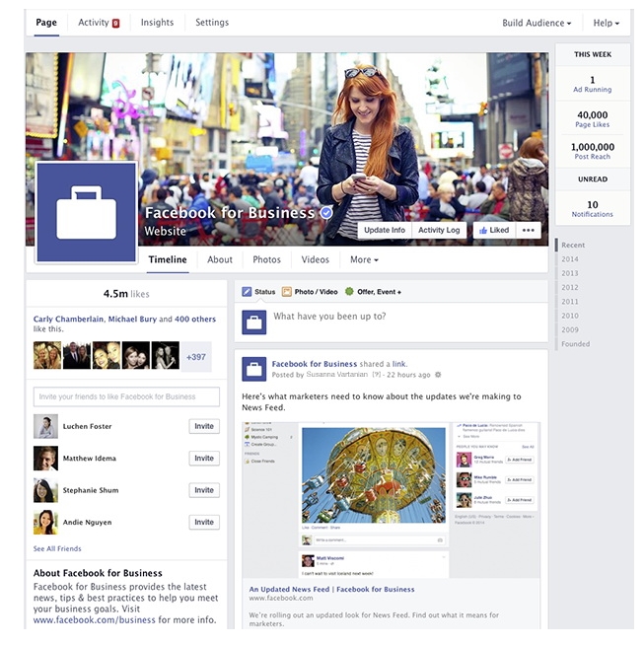Click the carousel swing ride preview image
Screen dimensions: 644x645
(374, 475)
